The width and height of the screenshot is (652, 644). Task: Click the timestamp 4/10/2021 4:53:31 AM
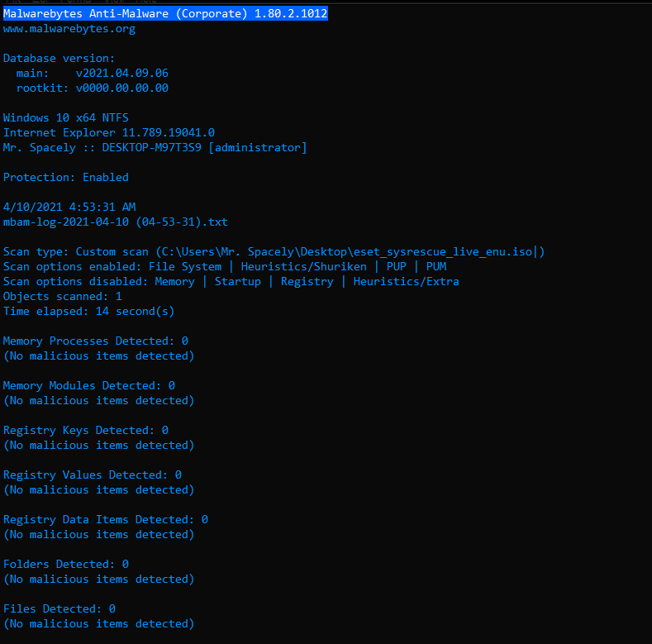(69, 207)
